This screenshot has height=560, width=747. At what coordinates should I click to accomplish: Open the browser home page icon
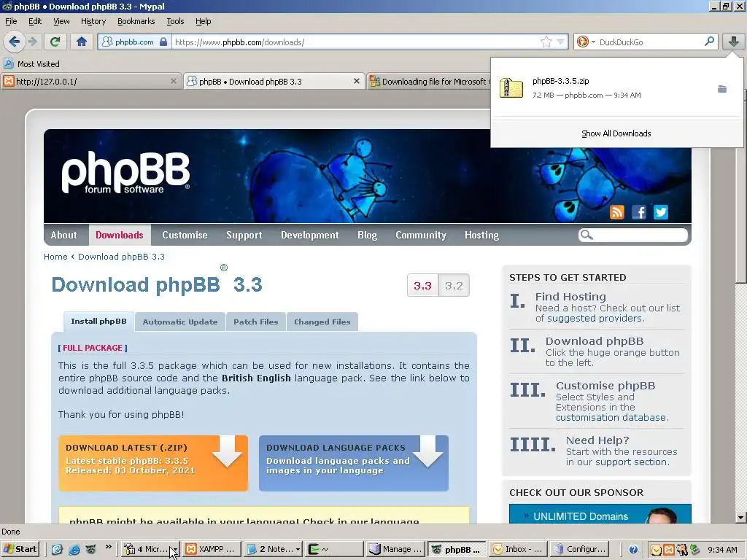click(x=82, y=42)
